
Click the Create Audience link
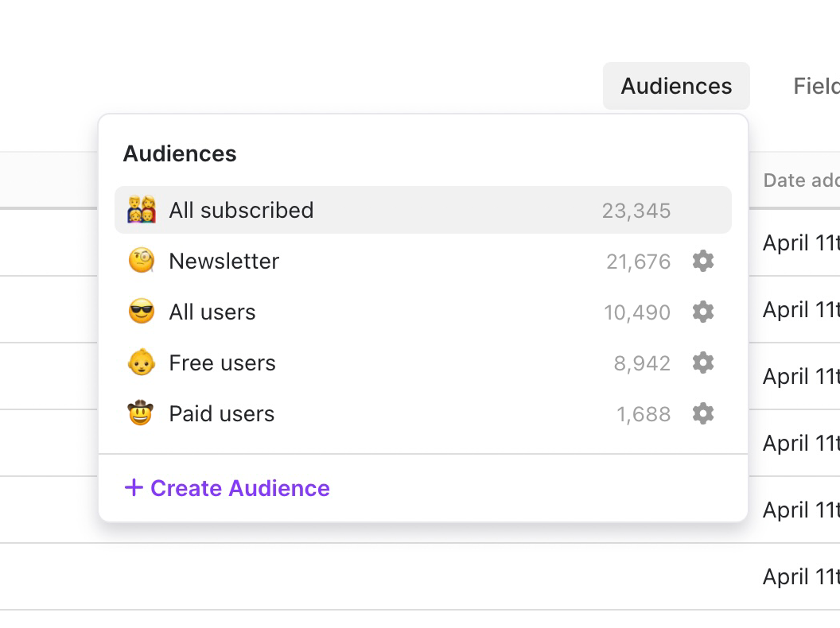coord(239,487)
